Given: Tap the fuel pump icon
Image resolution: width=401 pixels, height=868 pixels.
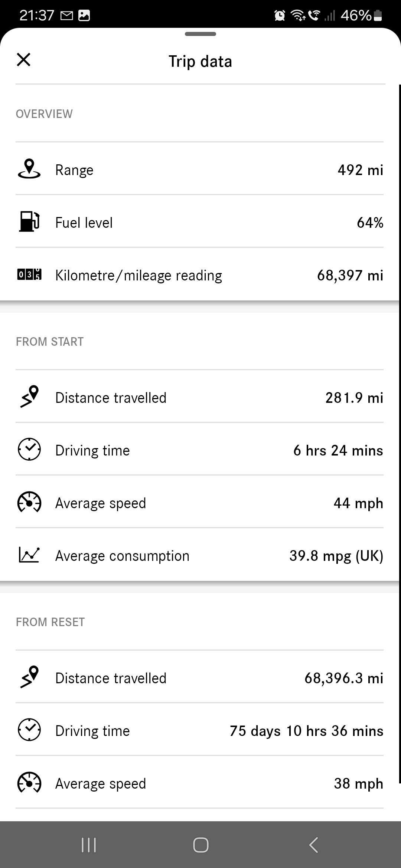Looking at the screenshot, I should tap(29, 222).
